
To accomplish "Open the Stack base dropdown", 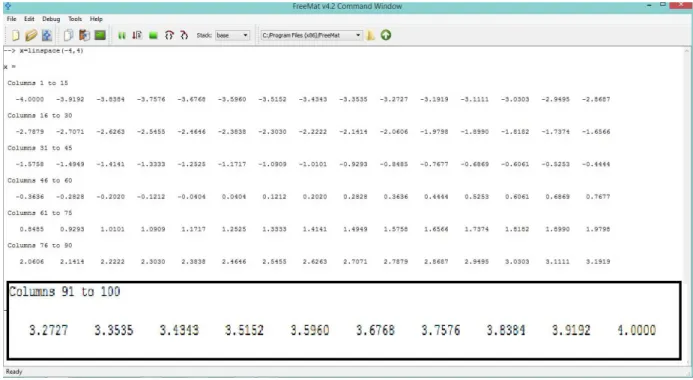I will coord(232,35).
